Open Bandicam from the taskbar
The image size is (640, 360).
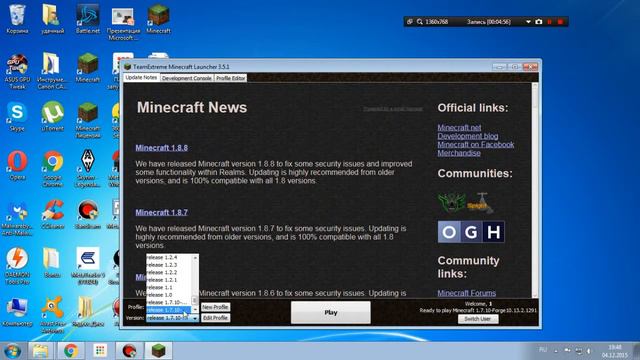(129, 351)
